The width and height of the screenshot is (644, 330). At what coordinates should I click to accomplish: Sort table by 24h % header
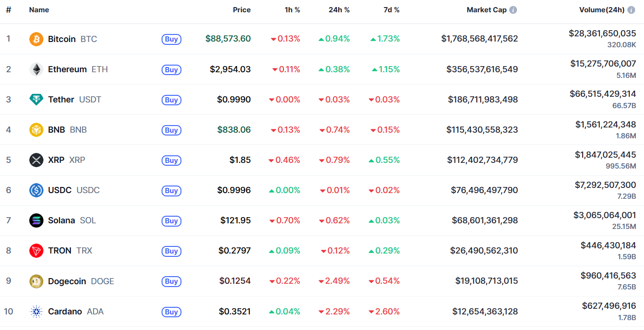pos(339,10)
